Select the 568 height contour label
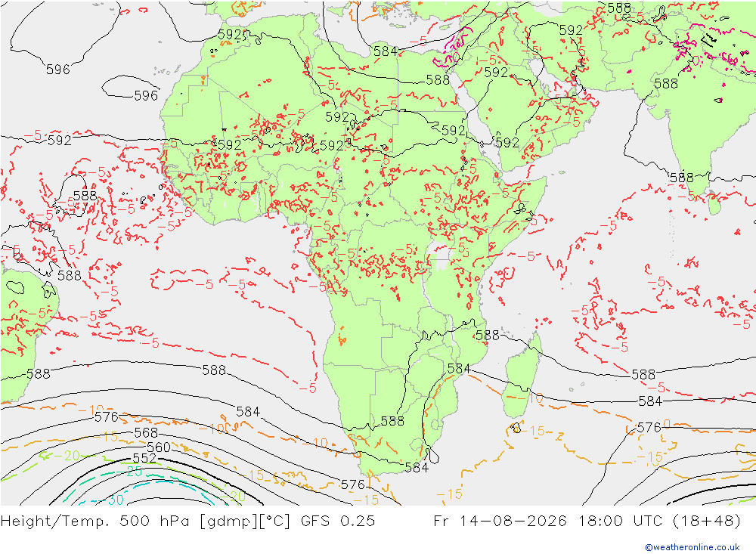 146,432
